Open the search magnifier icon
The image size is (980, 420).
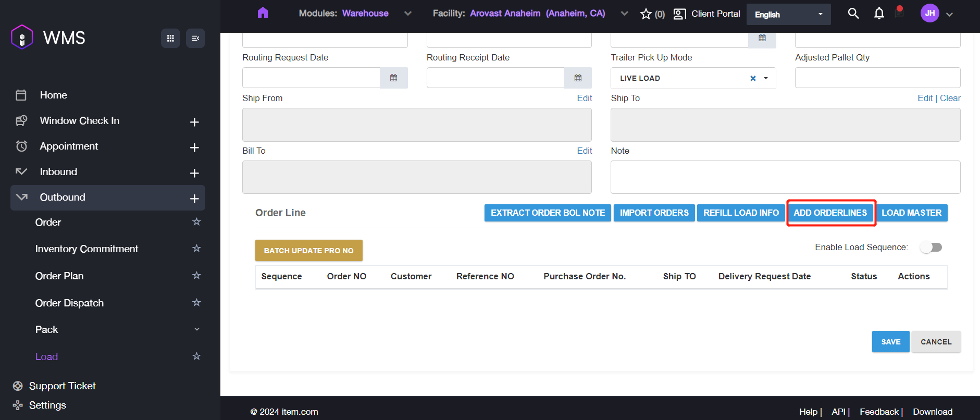coord(853,14)
